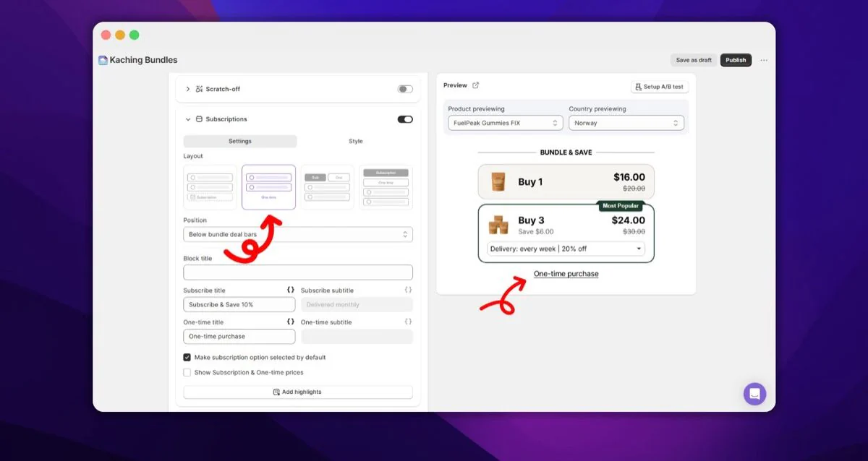Collapse the Subscriptions section chevron
The image size is (868, 461).
tap(188, 119)
